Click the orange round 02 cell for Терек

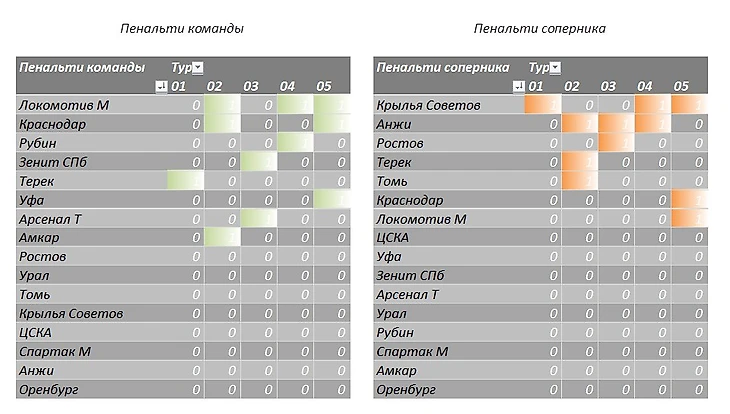pos(579,162)
